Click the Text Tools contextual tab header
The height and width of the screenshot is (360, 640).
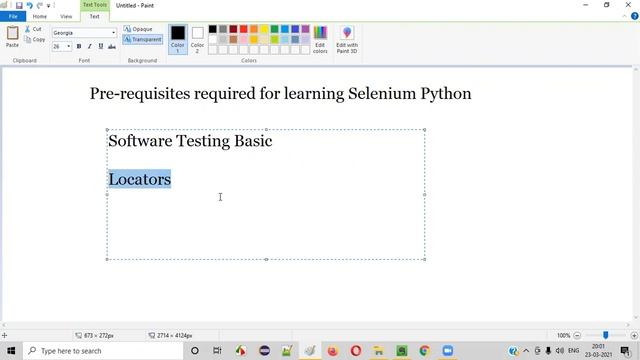[95, 5]
